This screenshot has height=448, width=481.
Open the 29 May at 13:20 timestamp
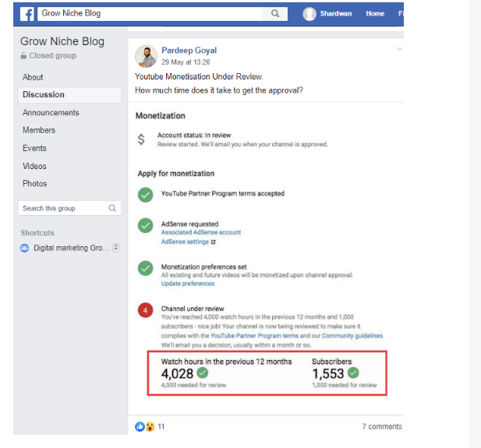(186, 62)
